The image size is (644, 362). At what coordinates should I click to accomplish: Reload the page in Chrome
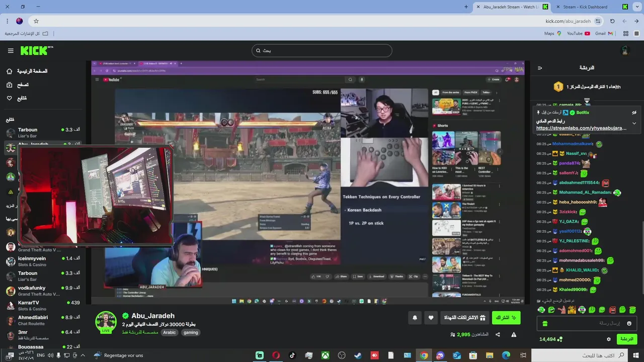point(612,21)
